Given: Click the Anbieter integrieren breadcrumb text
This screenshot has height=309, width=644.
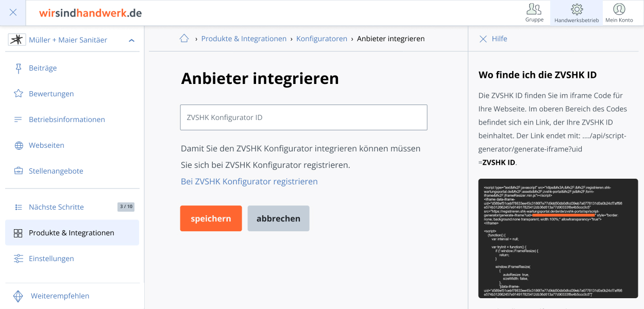Looking at the screenshot, I should [x=391, y=39].
